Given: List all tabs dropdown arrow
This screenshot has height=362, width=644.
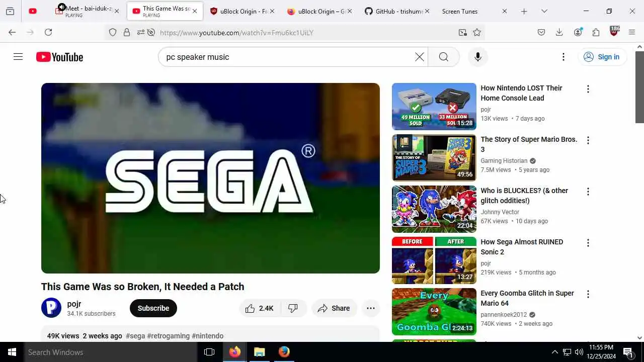Looking at the screenshot, I should (544, 11).
